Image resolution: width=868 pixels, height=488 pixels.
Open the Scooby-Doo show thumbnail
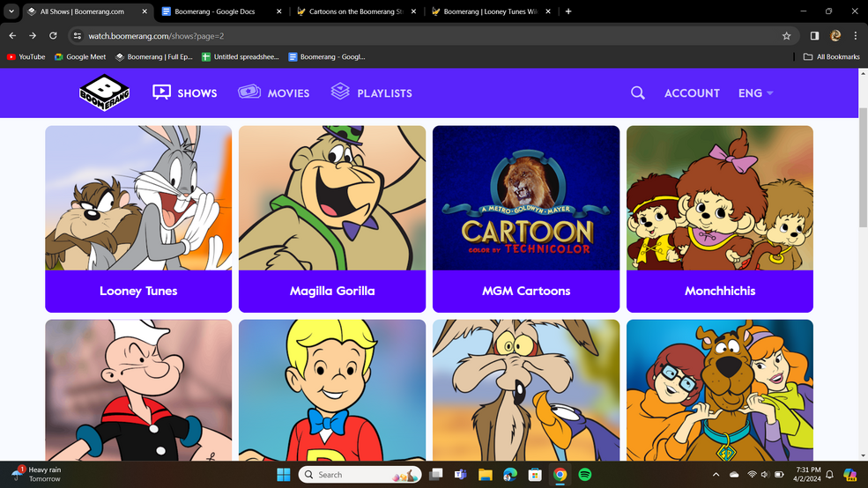(720, 390)
